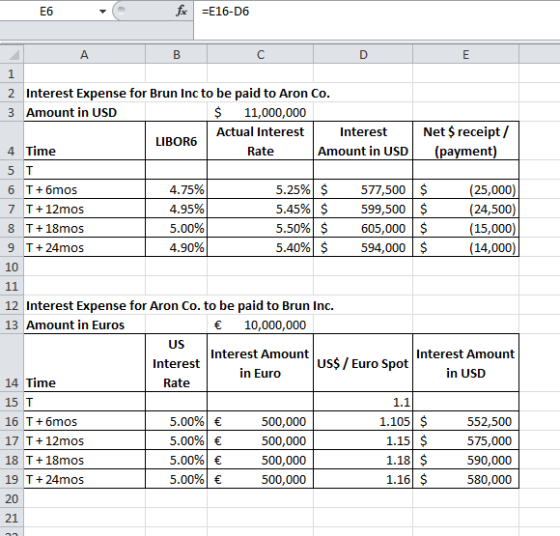Click the 'Amount in Euros' label cell
560x536 pixels.
point(84,325)
